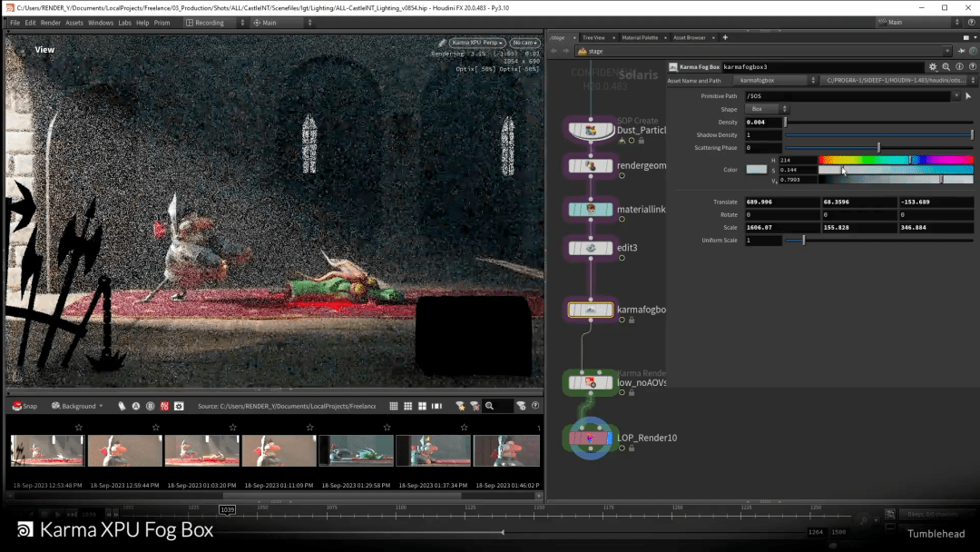The image size is (980, 552).
Task: Click the pin icon beside stage path
Action: coord(961,51)
